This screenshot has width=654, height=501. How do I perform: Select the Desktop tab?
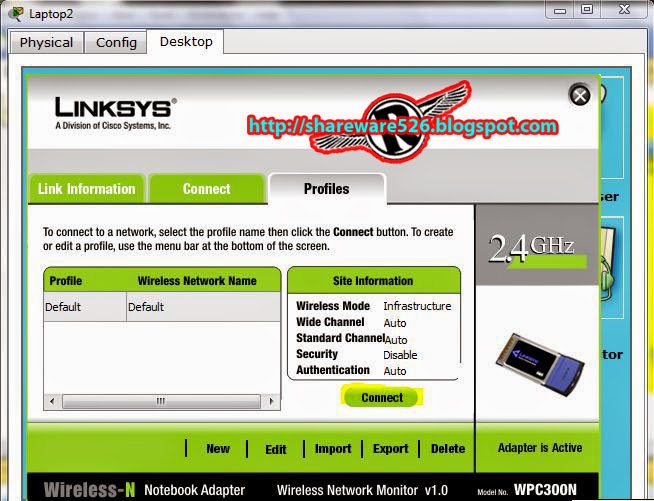click(x=186, y=42)
